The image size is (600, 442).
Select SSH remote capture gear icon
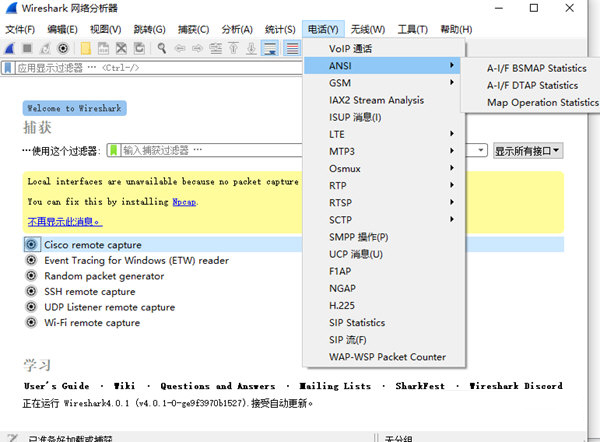click(31, 291)
